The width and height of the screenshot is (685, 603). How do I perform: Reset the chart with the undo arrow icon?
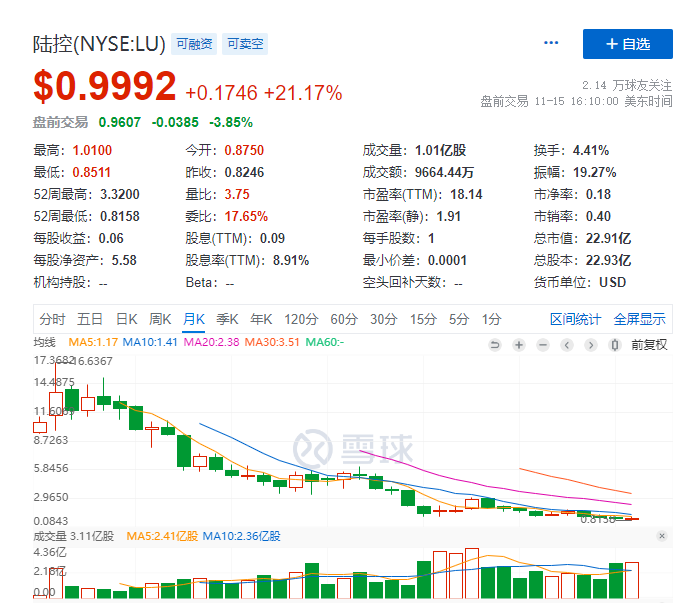click(495, 345)
